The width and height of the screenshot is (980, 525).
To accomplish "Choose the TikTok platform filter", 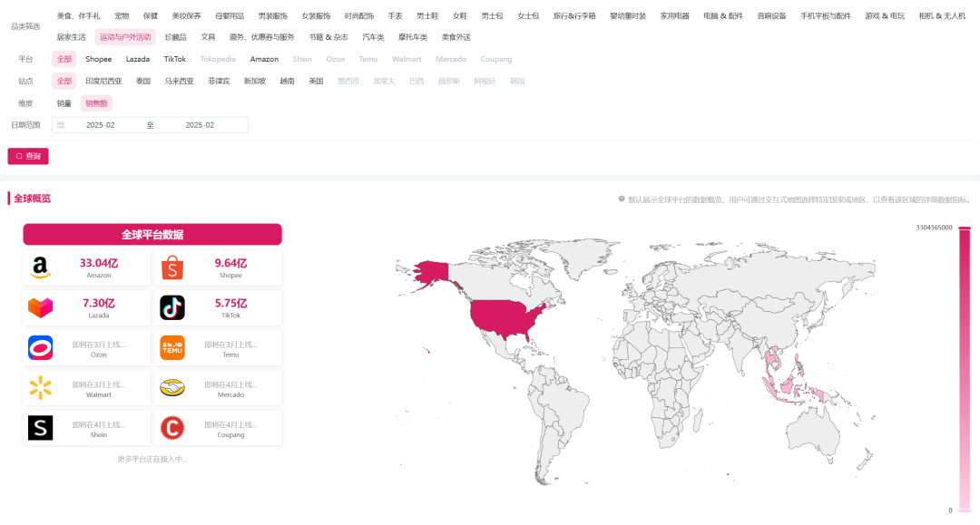I will [x=175, y=59].
